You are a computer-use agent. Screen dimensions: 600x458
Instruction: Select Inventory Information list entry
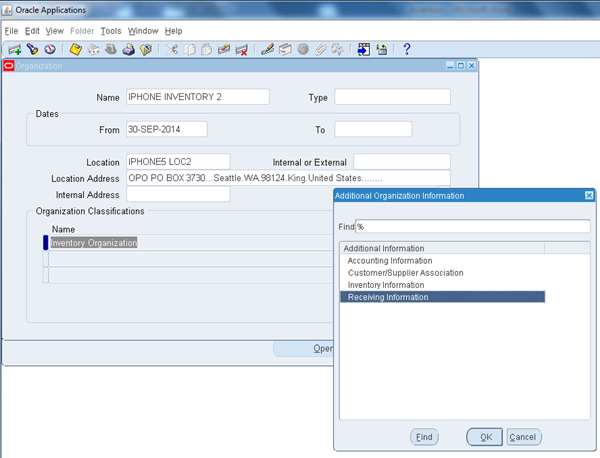[442, 285]
